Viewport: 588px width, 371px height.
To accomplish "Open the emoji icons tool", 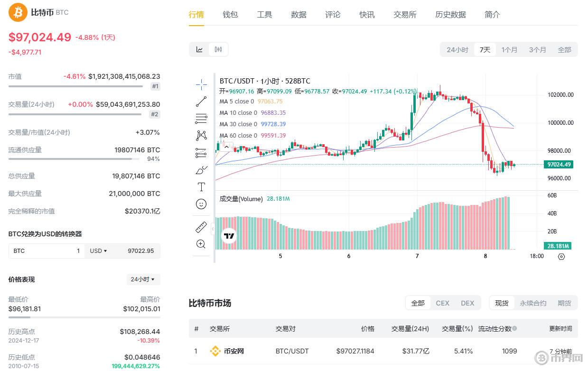I will [x=201, y=204].
